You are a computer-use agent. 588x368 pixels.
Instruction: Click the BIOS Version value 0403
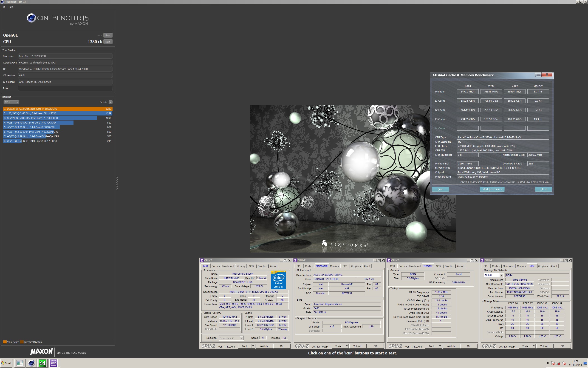pos(346,308)
